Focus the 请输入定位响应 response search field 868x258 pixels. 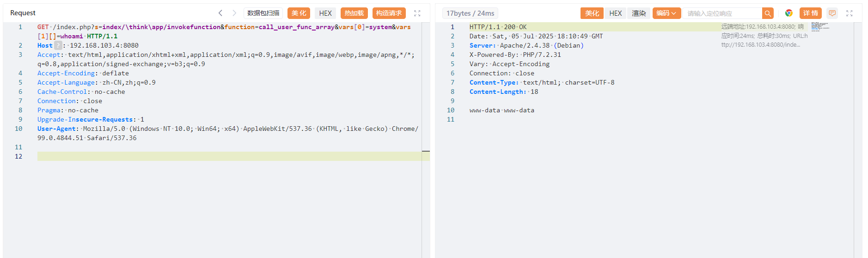coord(722,13)
